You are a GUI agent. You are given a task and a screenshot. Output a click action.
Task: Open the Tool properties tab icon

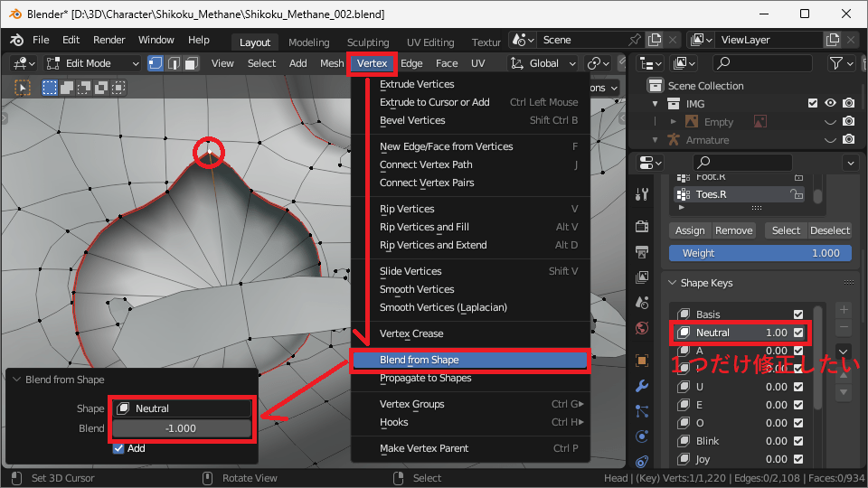pos(642,194)
